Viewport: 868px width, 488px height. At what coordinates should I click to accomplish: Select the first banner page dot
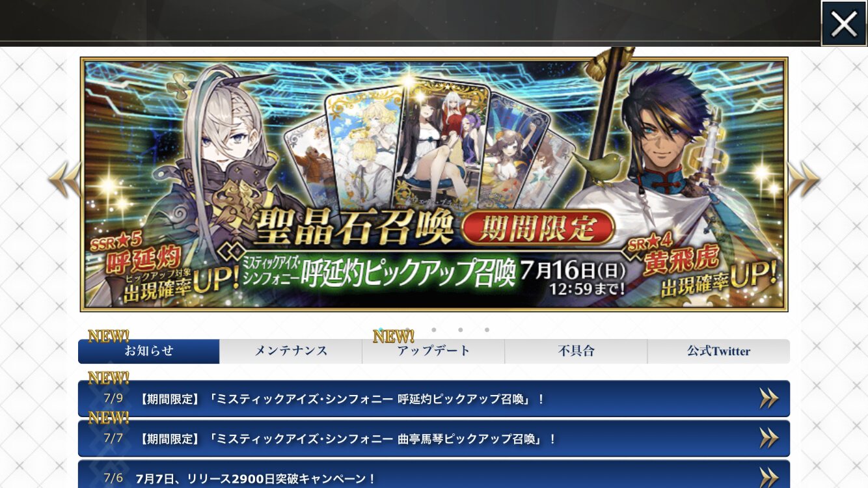pyautogui.click(x=381, y=330)
